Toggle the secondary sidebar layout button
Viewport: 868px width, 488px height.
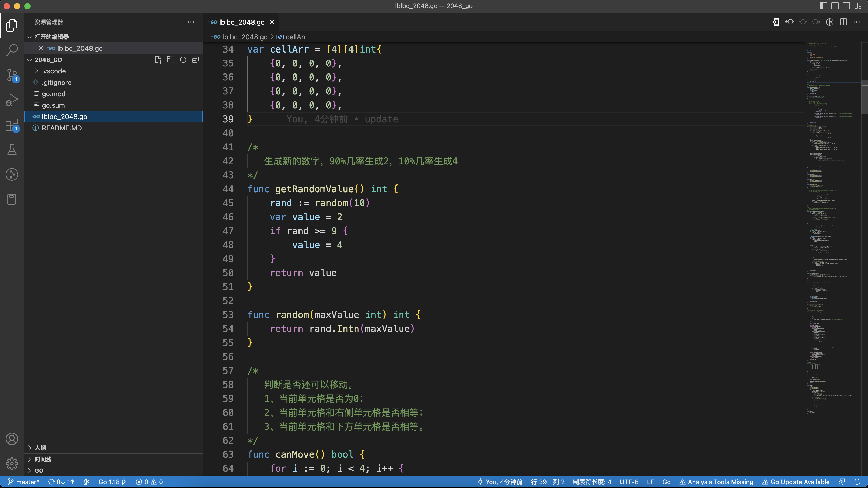pos(846,6)
